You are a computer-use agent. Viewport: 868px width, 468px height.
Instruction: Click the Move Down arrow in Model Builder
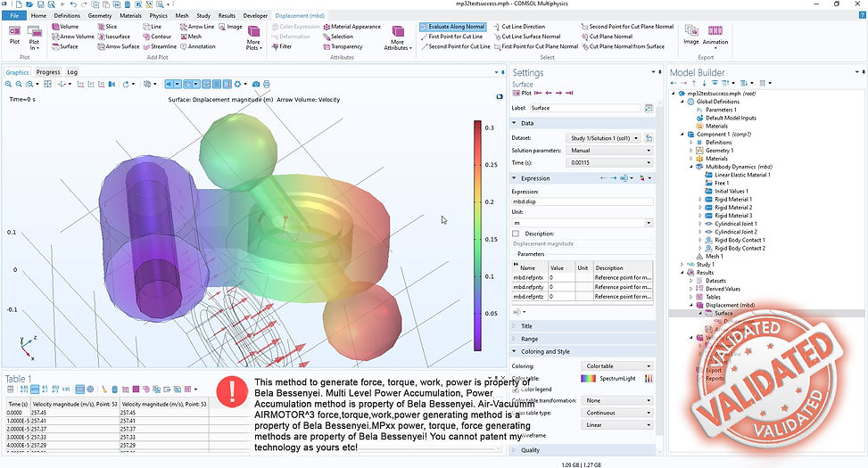tap(704, 83)
